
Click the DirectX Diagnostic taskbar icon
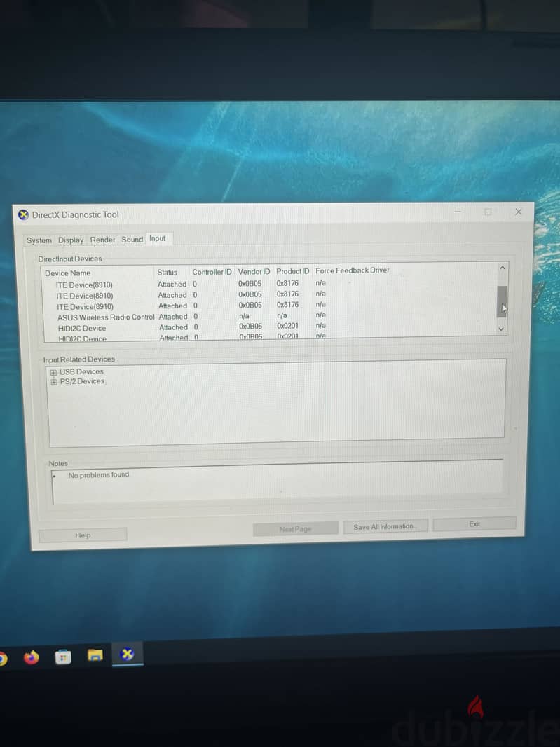point(128,654)
